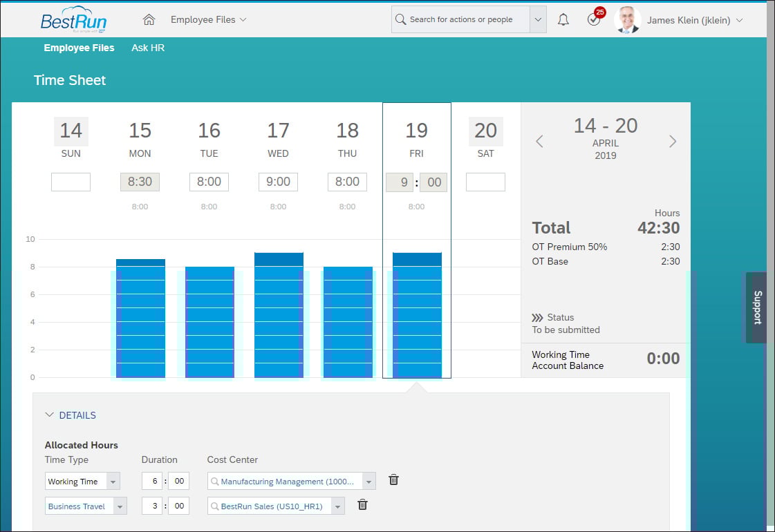This screenshot has width=775, height=532.
Task: Open the Support panel
Action: pyautogui.click(x=758, y=308)
